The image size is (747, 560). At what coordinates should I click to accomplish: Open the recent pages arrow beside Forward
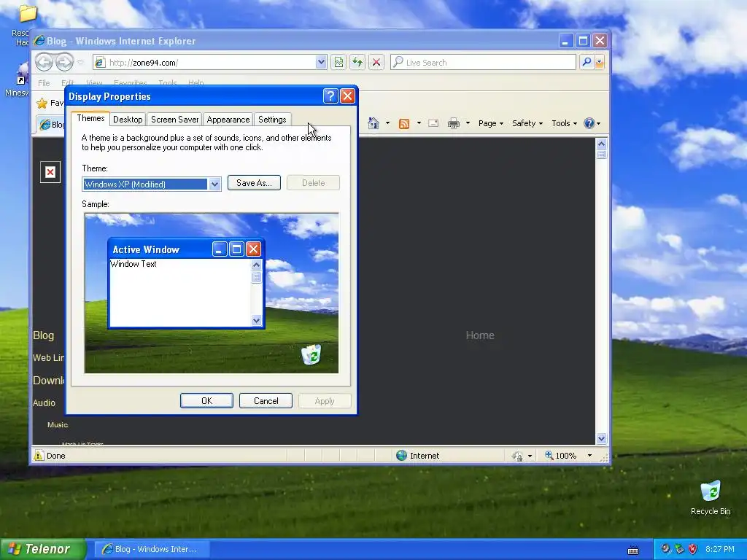80,63
